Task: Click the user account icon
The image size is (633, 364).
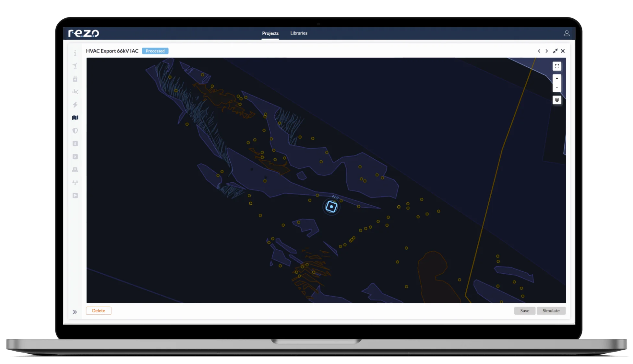Action: point(567,33)
